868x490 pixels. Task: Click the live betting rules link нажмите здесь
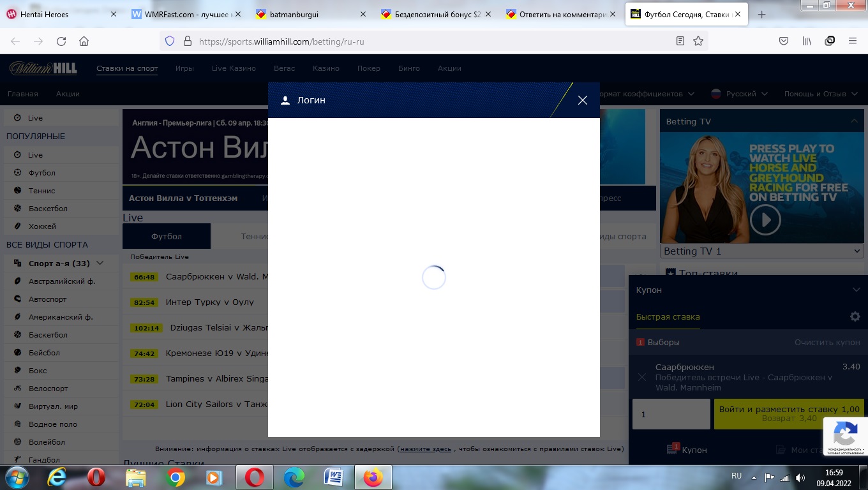pyautogui.click(x=426, y=449)
